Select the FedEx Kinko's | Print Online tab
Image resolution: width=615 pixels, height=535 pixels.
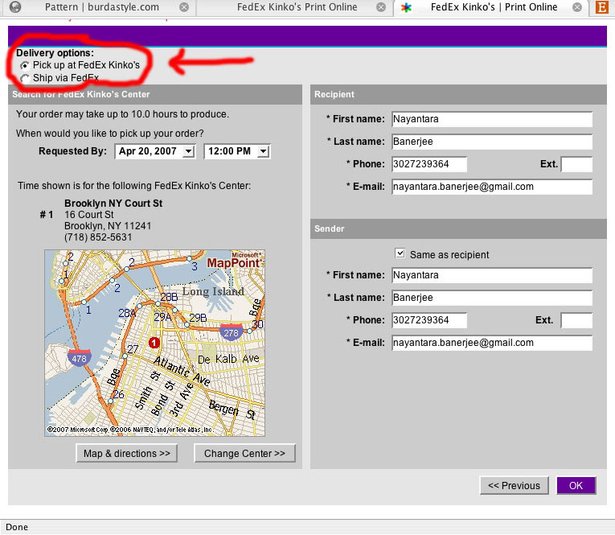point(493,7)
